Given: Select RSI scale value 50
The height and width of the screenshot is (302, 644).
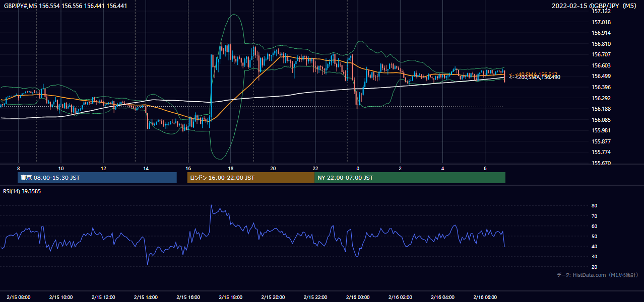Looking at the screenshot, I should [x=595, y=236].
